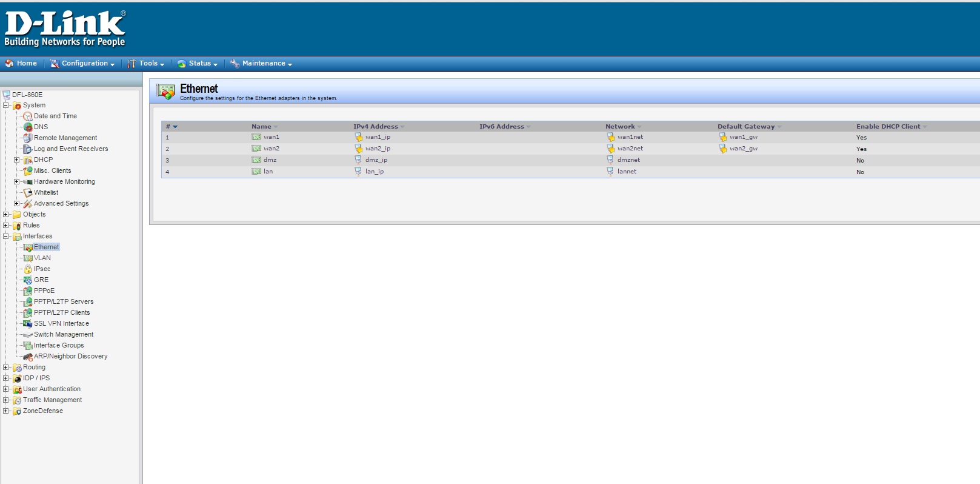Click the Ethernet page header icon
980x484 pixels.
(165, 91)
